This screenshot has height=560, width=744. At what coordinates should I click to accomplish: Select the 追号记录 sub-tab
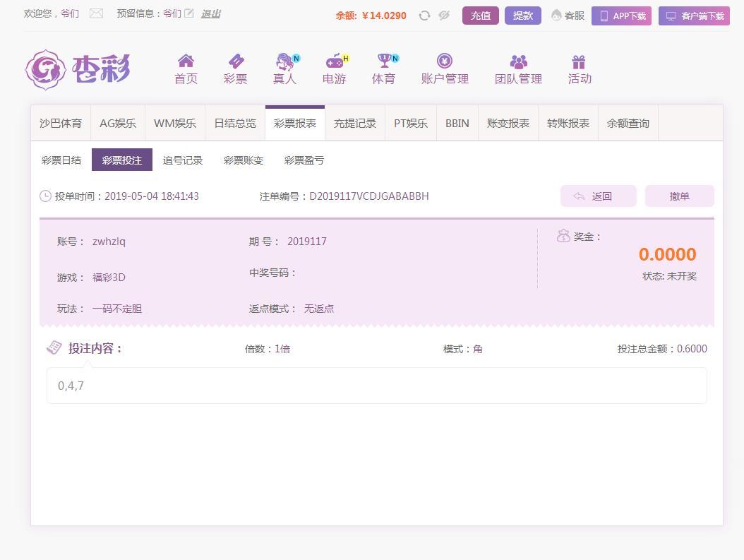point(183,160)
